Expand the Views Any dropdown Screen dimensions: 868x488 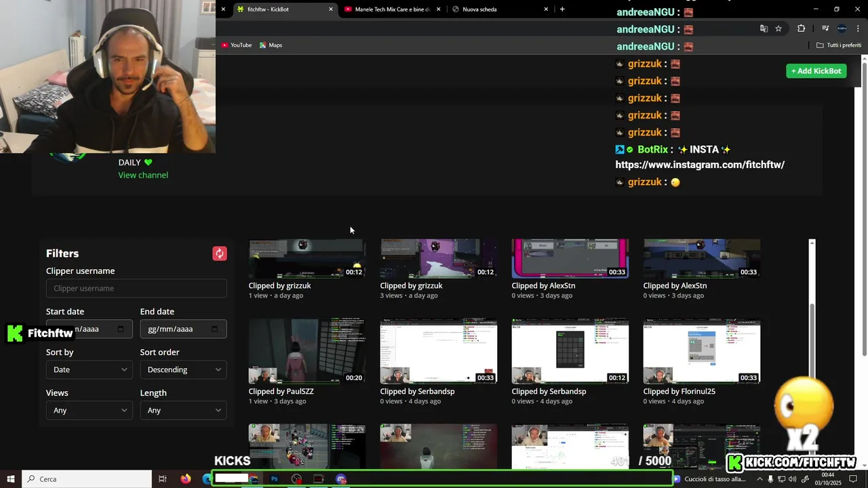coord(90,410)
